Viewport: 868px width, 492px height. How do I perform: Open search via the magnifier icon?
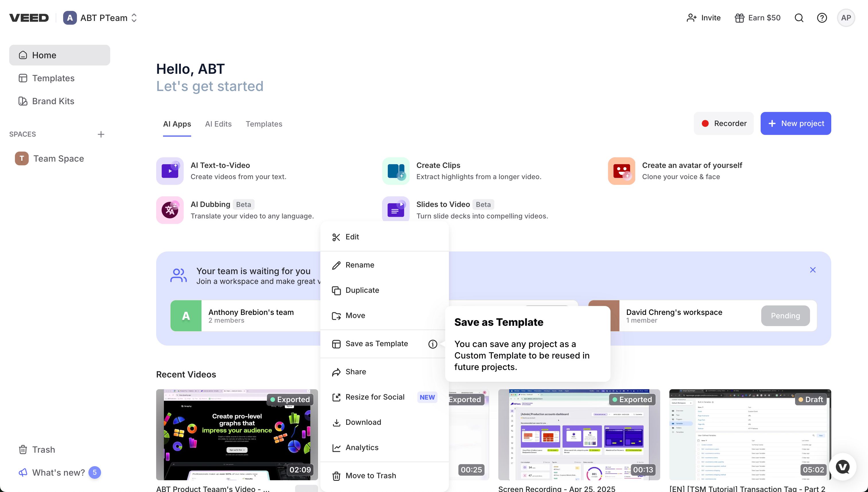point(799,18)
